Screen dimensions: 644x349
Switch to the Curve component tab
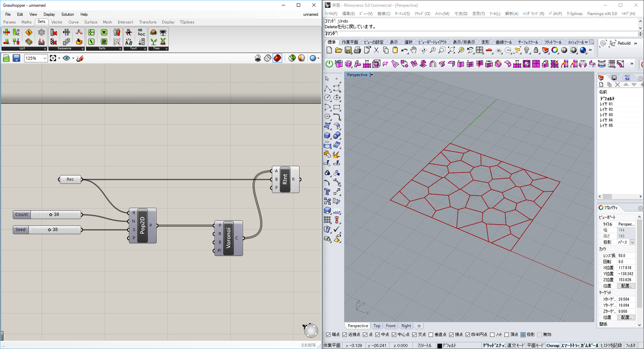(73, 22)
